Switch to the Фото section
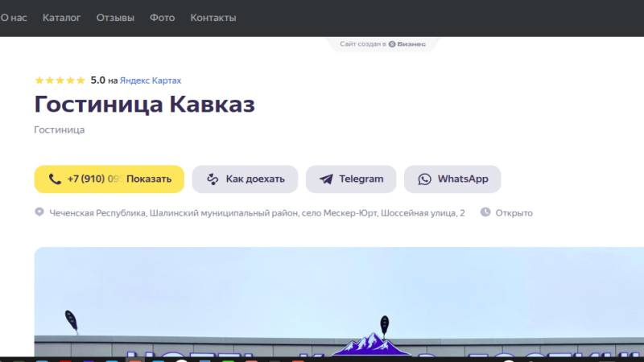Viewport: 644px width, 362px height. (162, 18)
